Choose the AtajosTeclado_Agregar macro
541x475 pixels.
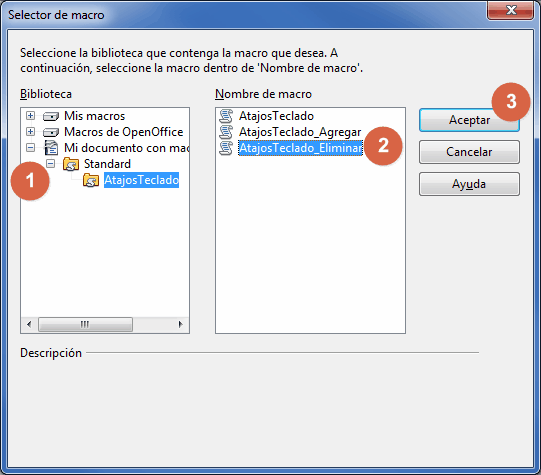(x=300, y=132)
